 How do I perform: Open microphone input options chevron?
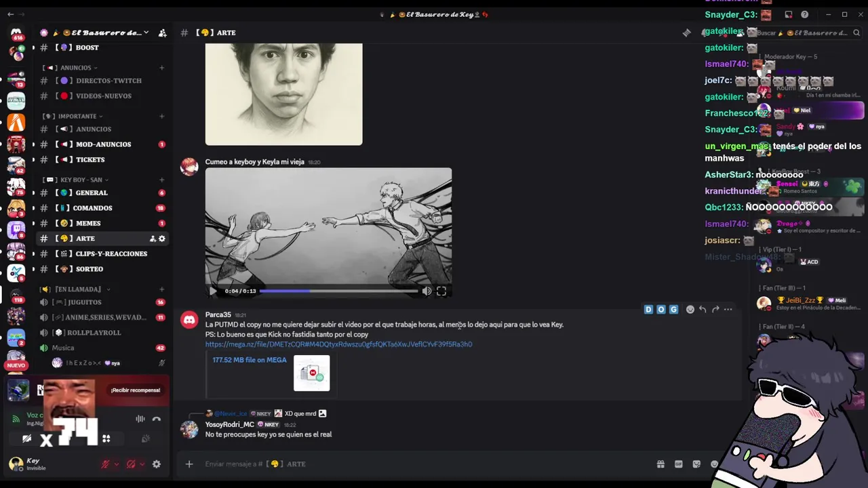(117, 464)
